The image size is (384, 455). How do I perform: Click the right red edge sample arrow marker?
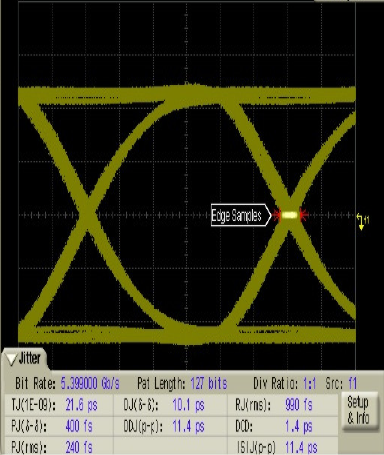point(303,215)
